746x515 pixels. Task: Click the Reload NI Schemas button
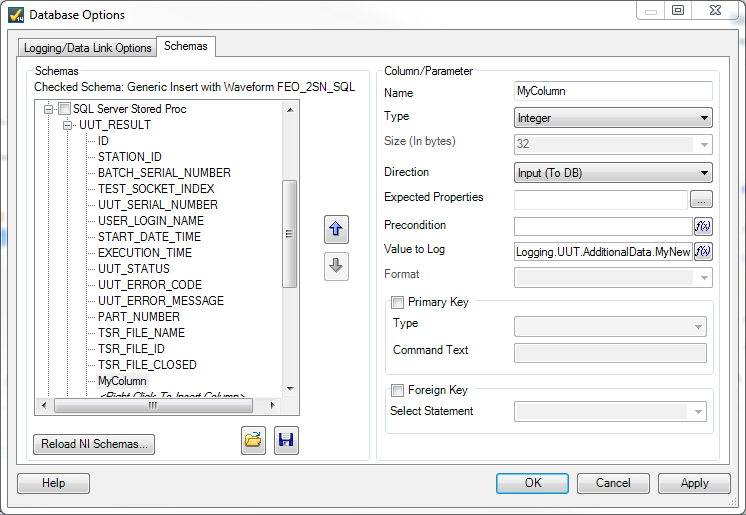point(94,444)
